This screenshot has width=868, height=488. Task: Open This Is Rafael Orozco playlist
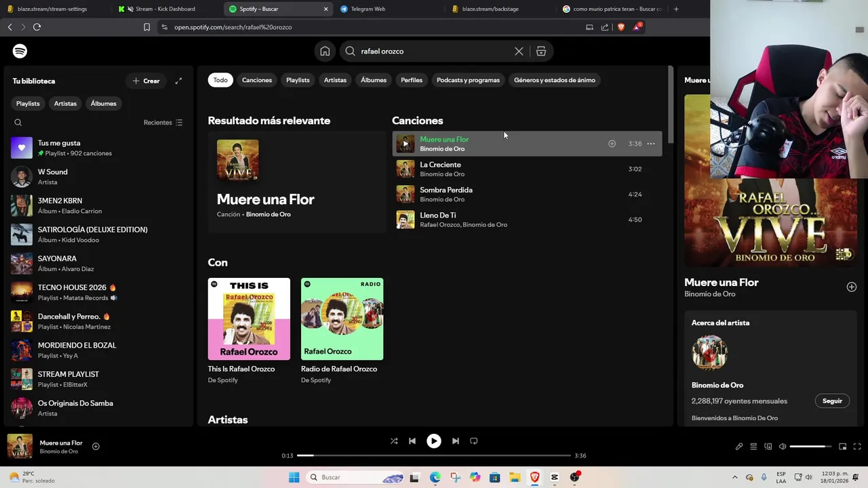(x=249, y=330)
